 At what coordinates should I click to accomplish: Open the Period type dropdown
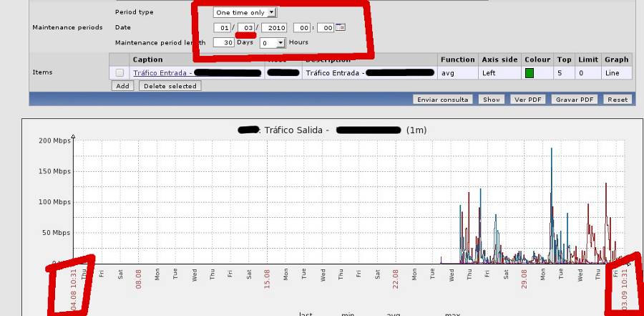tap(245, 12)
